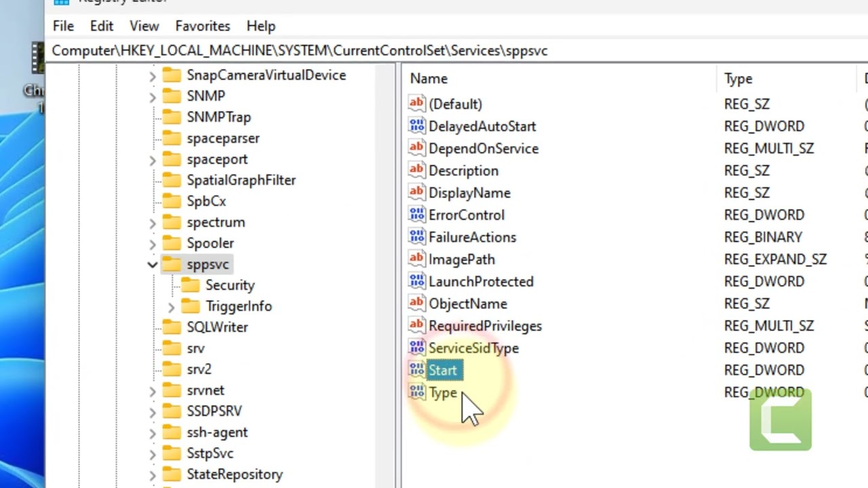868x488 pixels.
Task: Select the spaceparser tree key
Action: click(x=223, y=138)
